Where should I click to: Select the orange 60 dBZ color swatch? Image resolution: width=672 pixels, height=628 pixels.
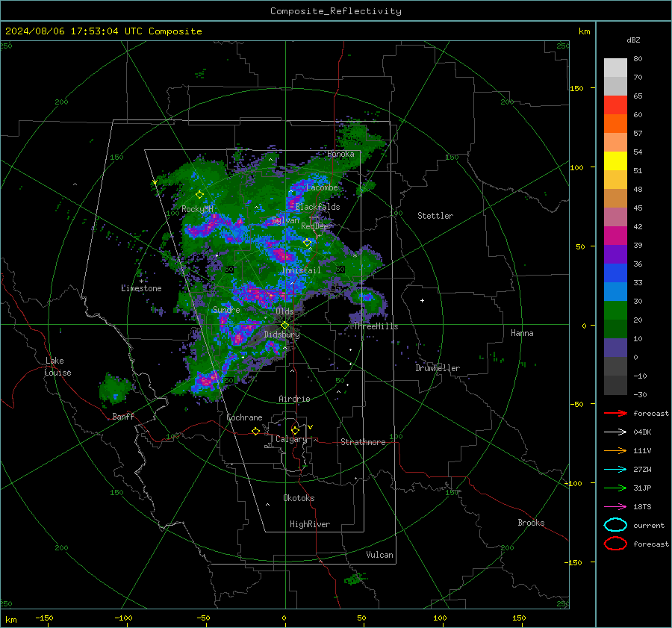(615, 123)
